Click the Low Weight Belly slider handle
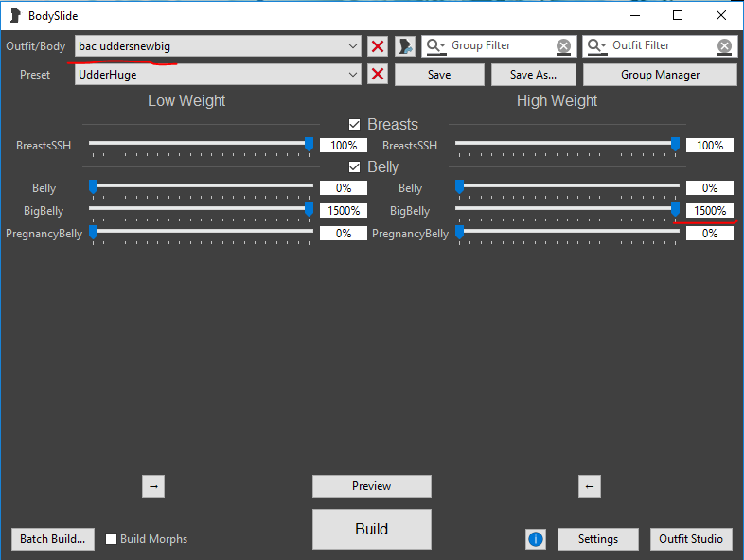 94,187
